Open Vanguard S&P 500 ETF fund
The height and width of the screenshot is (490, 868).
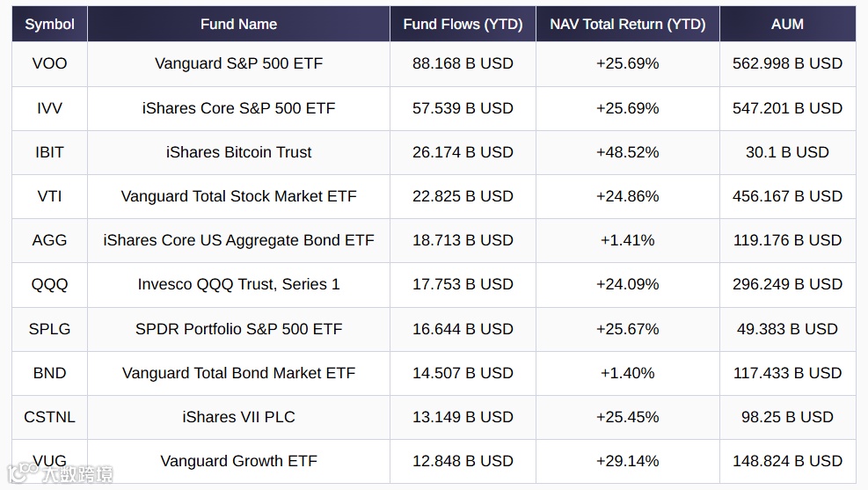238,63
